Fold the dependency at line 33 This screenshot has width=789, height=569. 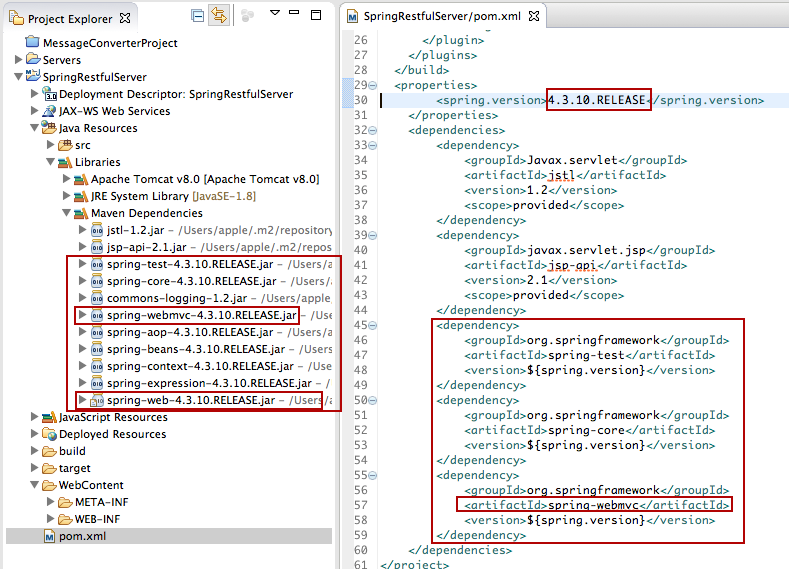coord(373,145)
